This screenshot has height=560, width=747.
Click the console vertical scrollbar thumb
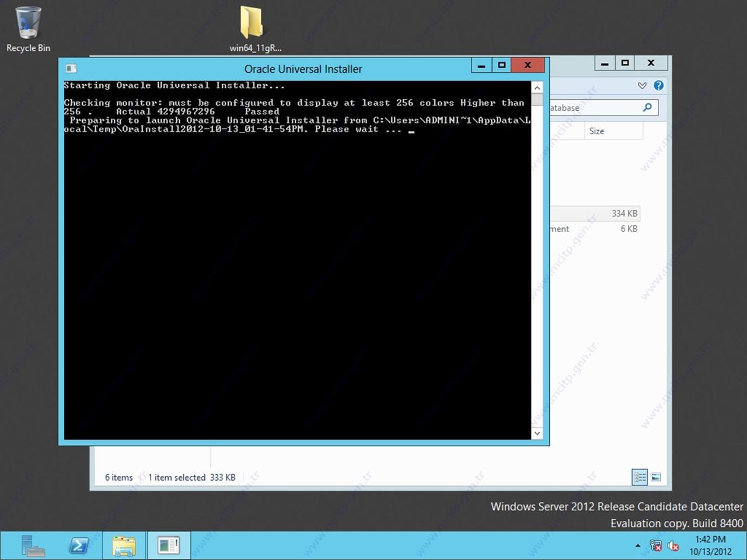tap(537, 100)
